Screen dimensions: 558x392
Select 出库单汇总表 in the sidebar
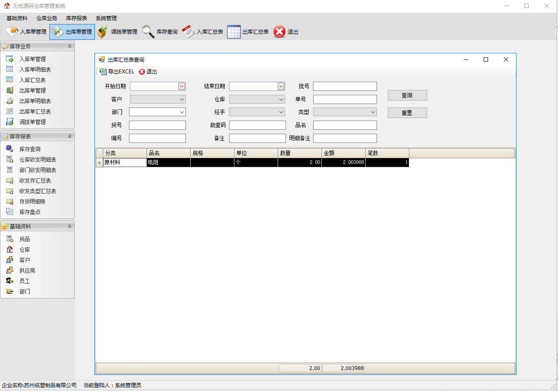35,111
